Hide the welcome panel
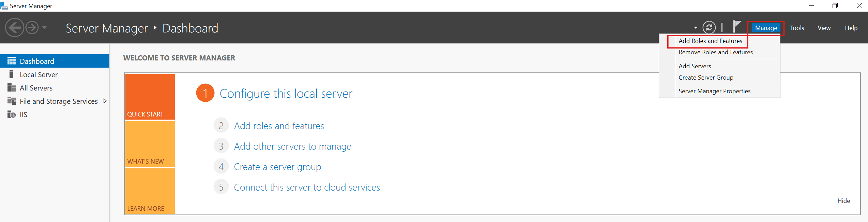 tap(843, 201)
